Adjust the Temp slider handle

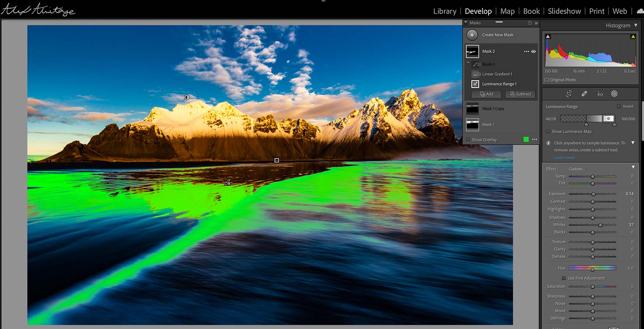tap(593, 177)
